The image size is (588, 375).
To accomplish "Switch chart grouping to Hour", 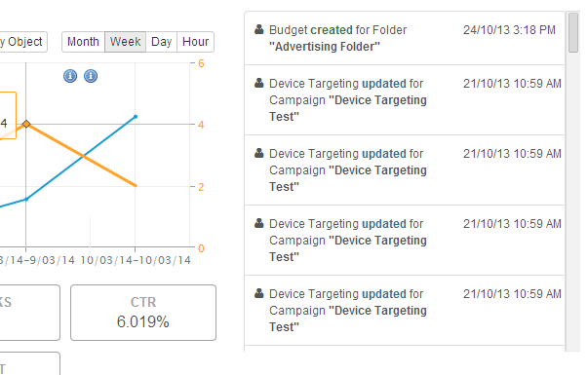I will coord(195,42).
